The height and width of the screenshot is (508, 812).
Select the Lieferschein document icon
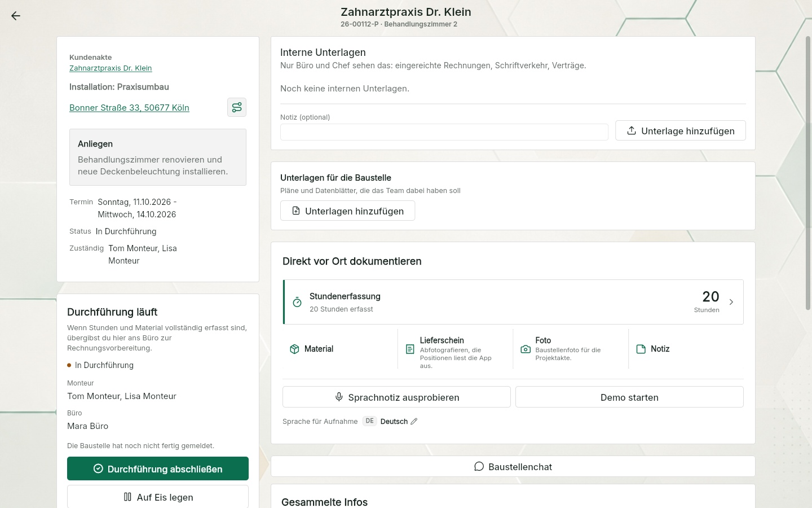pyautogui.click(x=410, y=349)
